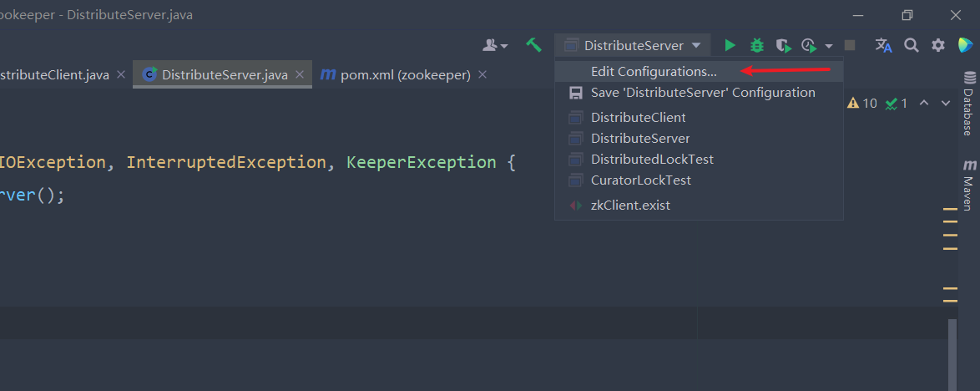Click the Translate icon in the toolbar
Screen dimensions: 980x391
click(x=884, y=46)
